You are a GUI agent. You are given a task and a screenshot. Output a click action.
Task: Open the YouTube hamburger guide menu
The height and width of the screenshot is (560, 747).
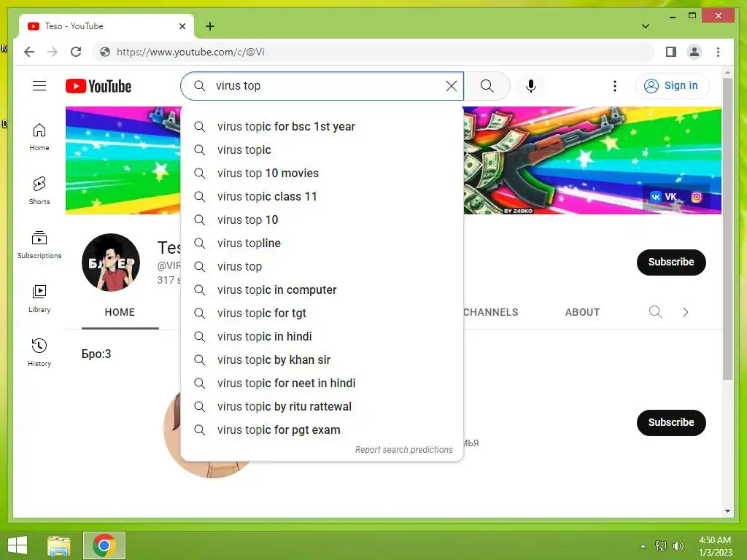(39, 86)
